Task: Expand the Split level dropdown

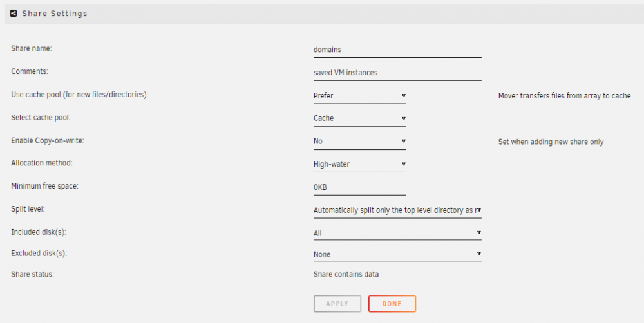Action: (x=397, y=210)
